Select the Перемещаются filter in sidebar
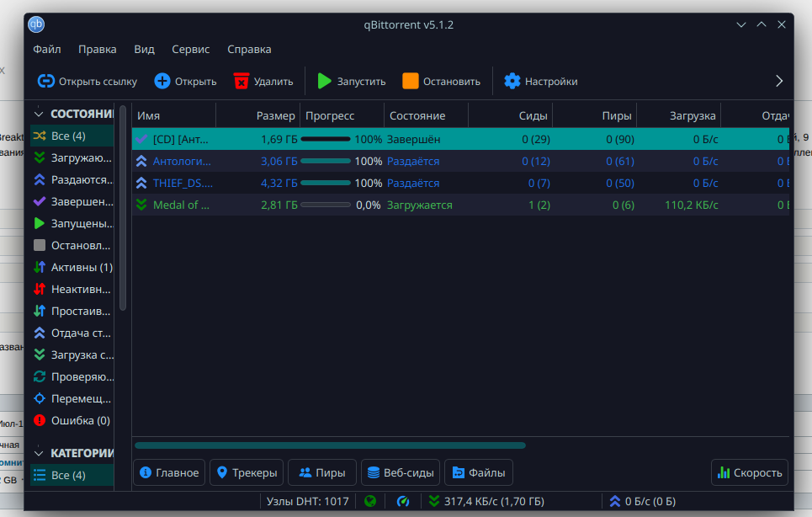The image size is (812, 517). (x=72, y=398)
